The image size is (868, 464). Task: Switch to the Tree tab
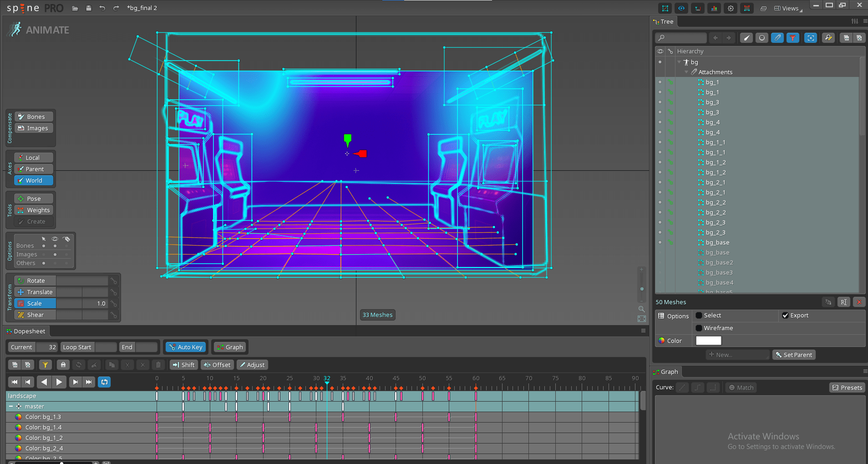click(664, 21)
